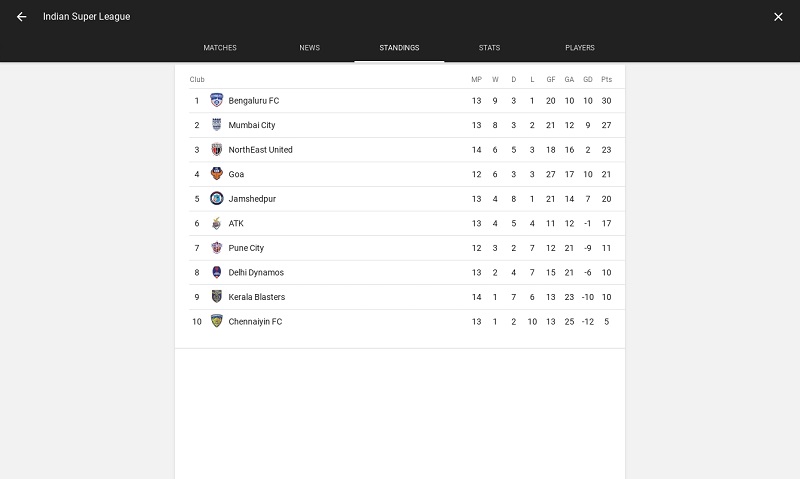Close the Indian Super League panel

pyautogui.click(x=778, y=17)
